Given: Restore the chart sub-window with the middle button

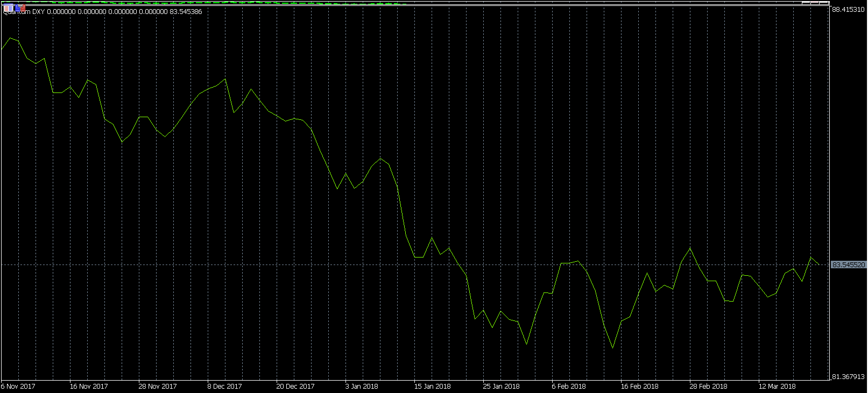Looking at the screenshot, I should [814, 3].
